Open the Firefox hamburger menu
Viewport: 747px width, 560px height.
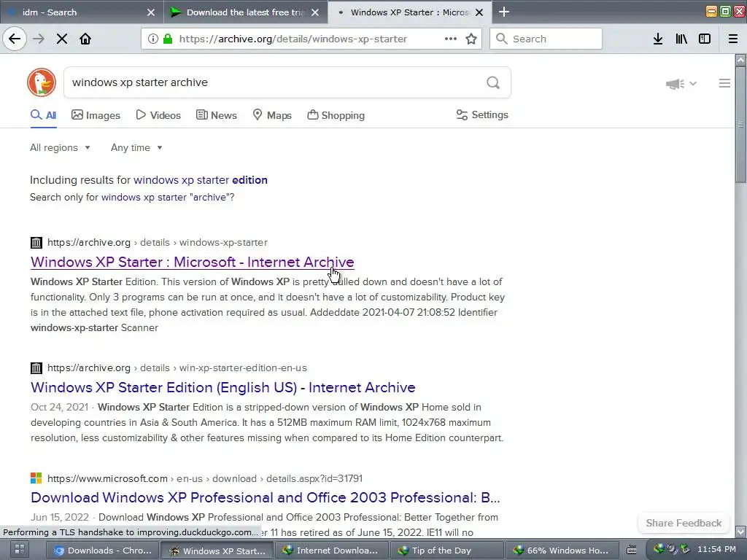pyautogui.click(x=733, y=39)
